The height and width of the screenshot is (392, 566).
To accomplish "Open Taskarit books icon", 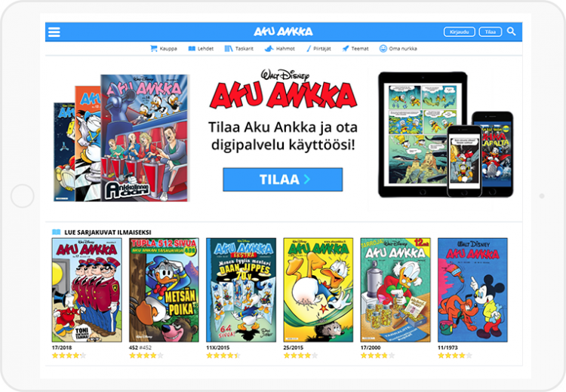I will point(229,48).
